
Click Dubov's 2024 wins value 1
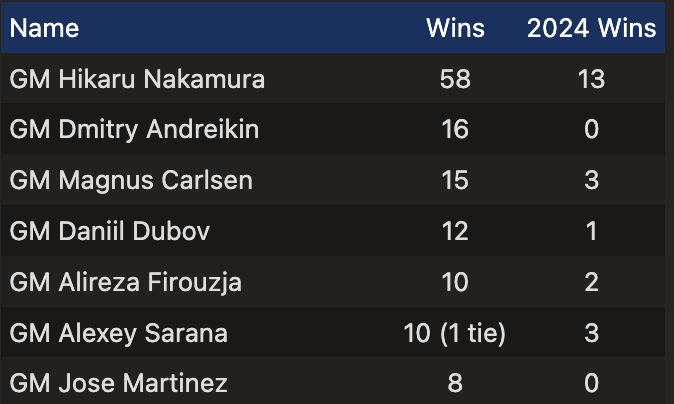pyautogui.click(x=592, y=232)
